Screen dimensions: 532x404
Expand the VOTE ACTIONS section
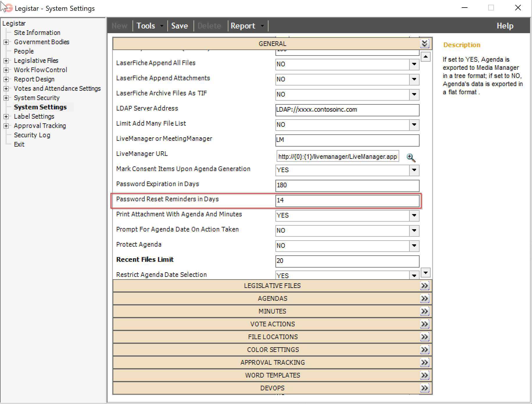(x=425, y=324)
